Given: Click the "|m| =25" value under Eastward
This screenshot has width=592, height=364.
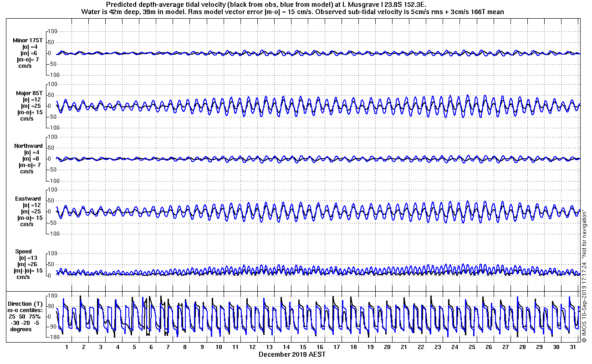Looking at the screenshot, I should [31, 212].
